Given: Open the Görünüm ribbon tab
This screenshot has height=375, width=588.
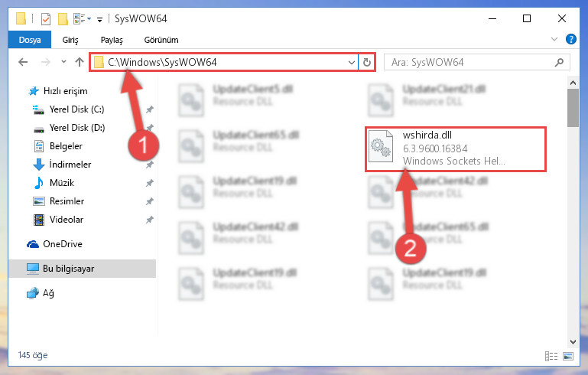Looking at the screenshot, I should pos(161,40).
